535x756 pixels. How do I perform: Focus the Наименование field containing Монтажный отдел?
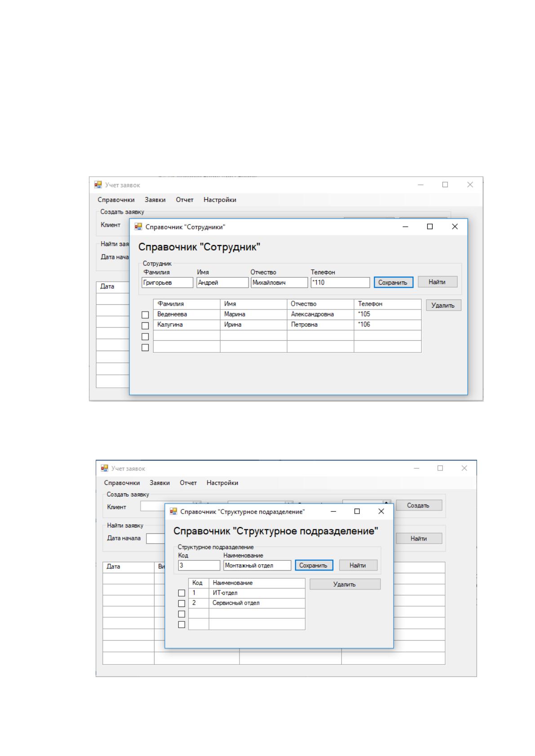257,566
